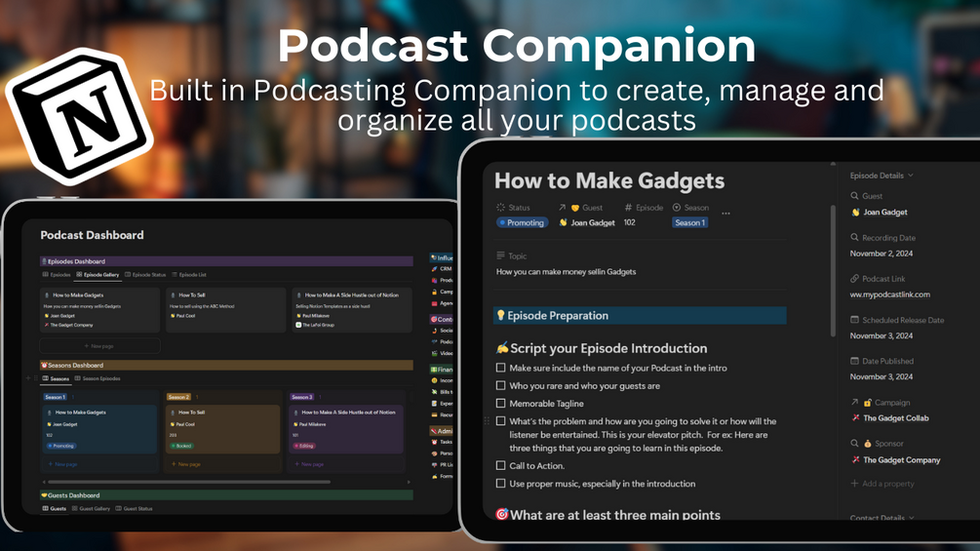
Task: Click the episode number 102 field
Action: [x=629, y=222]
